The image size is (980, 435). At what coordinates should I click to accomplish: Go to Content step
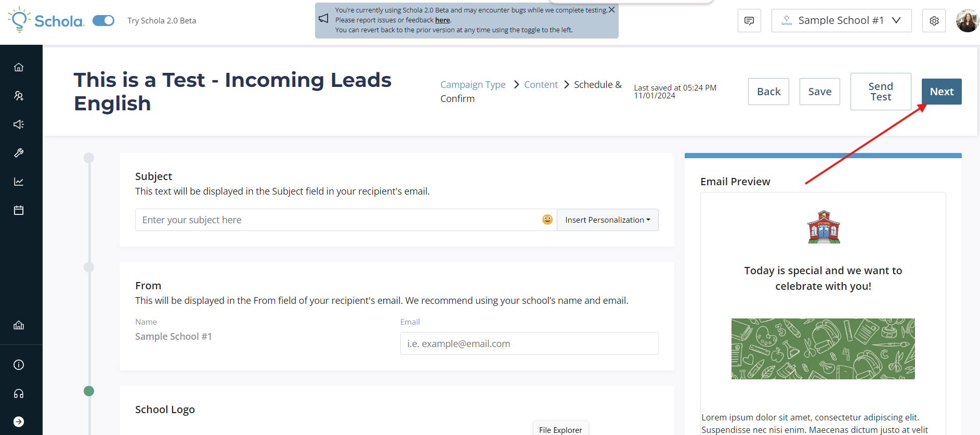(541, 84)
